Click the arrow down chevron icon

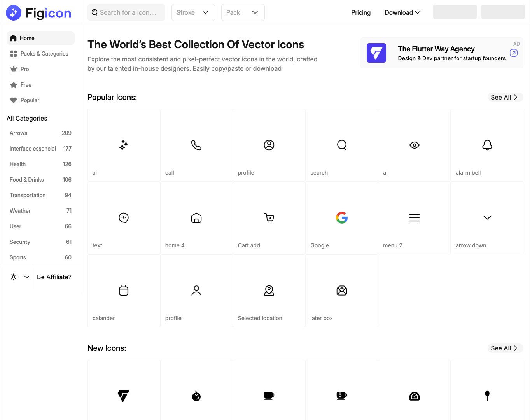(487, 218)
